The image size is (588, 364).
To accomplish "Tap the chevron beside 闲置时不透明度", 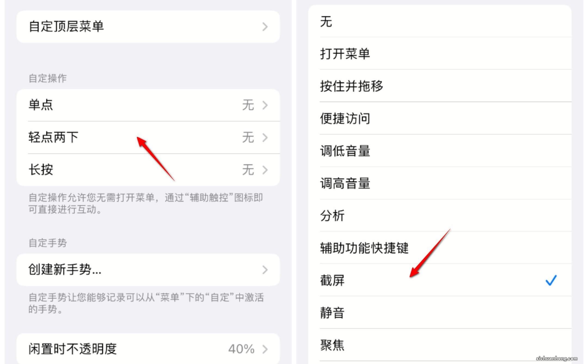I will [x=265, y=349].
